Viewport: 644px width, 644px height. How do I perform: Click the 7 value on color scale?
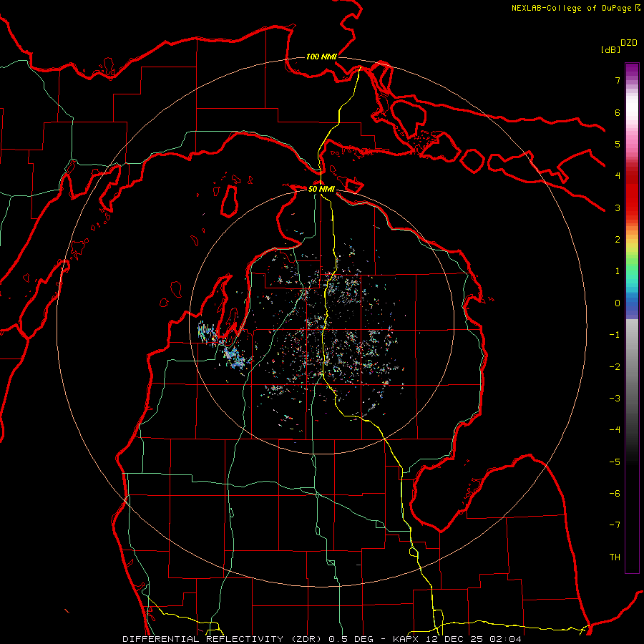click(x=618, y=80)
